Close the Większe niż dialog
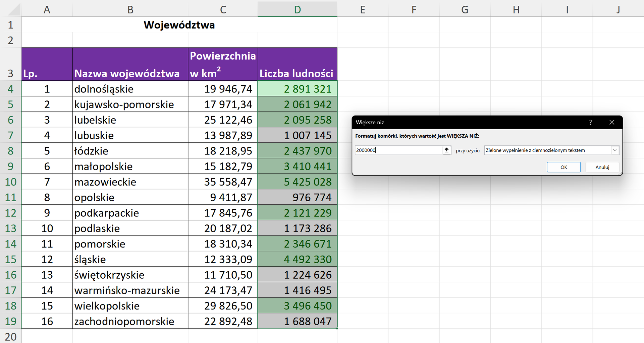This screenshot has height=343, width=644. (x=612, y=123)
